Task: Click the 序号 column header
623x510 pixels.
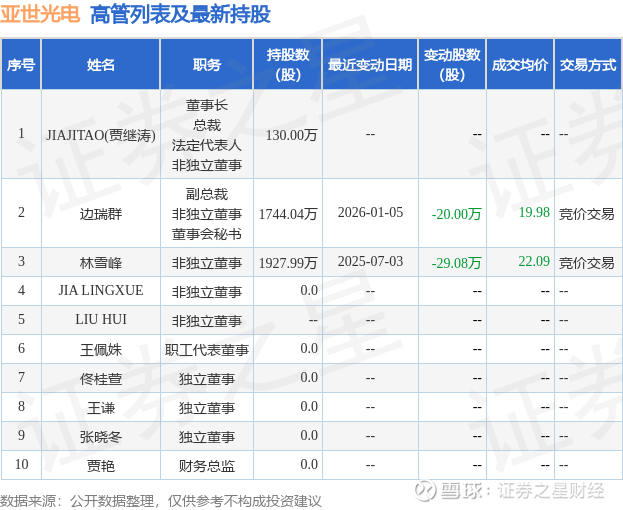Action: pos(21,65)
